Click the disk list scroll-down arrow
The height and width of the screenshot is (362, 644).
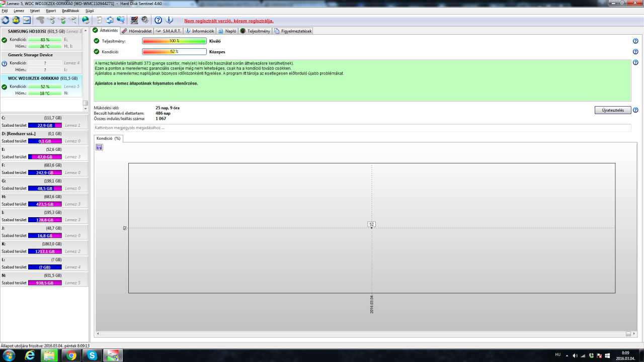[86, 109]
